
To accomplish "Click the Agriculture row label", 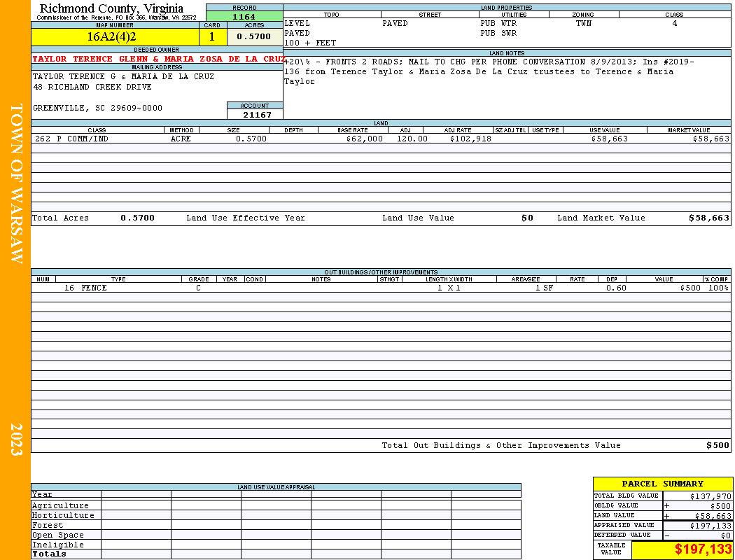I will [60, 505].
